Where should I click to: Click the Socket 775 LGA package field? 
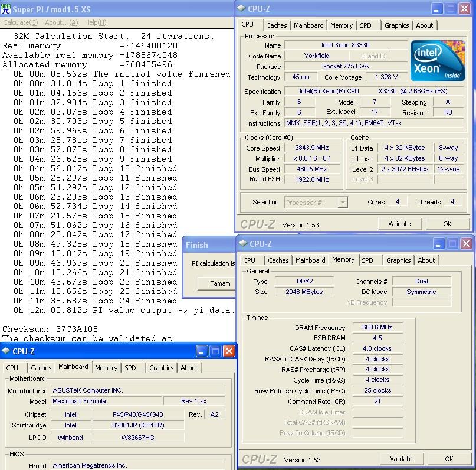click(346, 66)
